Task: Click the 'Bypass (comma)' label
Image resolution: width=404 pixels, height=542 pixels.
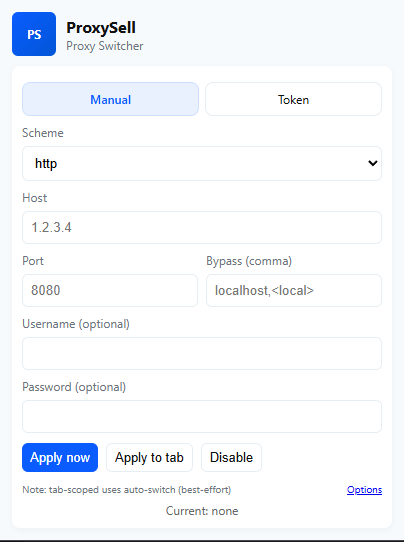Action: click(249, 261)
